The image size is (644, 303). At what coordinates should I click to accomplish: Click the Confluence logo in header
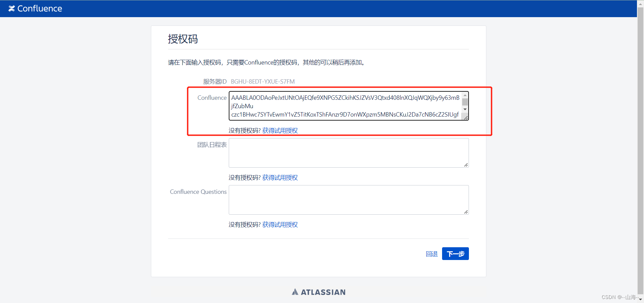click(x=35, y=8)
